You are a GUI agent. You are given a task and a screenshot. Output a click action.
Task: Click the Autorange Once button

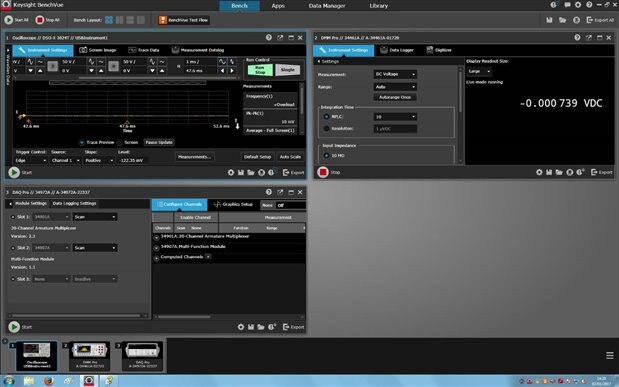395,97
